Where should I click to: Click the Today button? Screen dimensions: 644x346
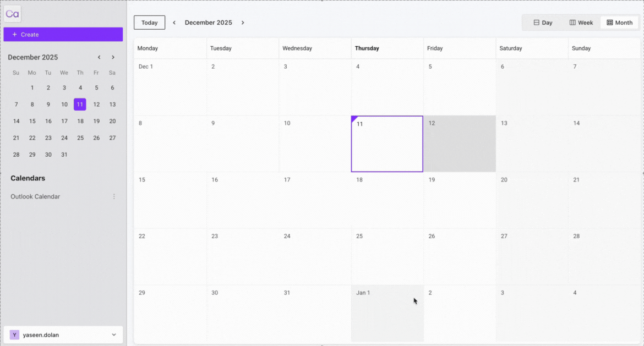(150, 23)
